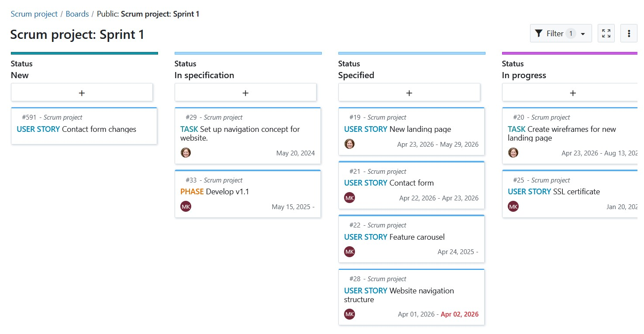Add a card to the Specified column
The image size is (644, 334).
click(x=409, y=92)
